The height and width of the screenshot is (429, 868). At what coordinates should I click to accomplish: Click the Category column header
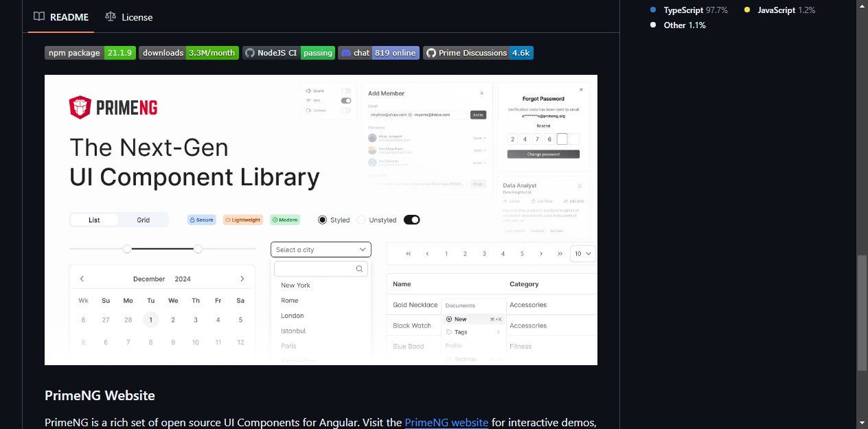(524, 284)
